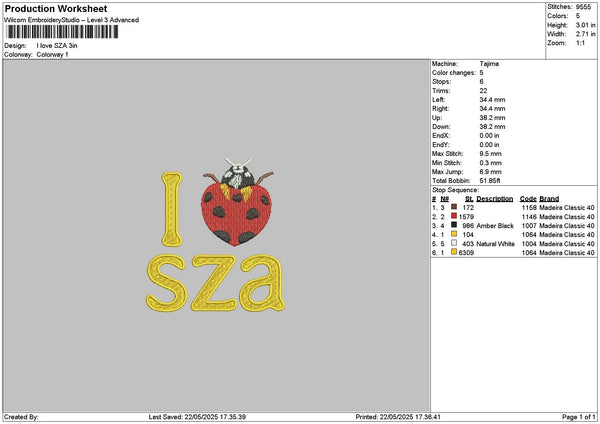Click the barcode under the worksheet title

[x=62, y=32]
